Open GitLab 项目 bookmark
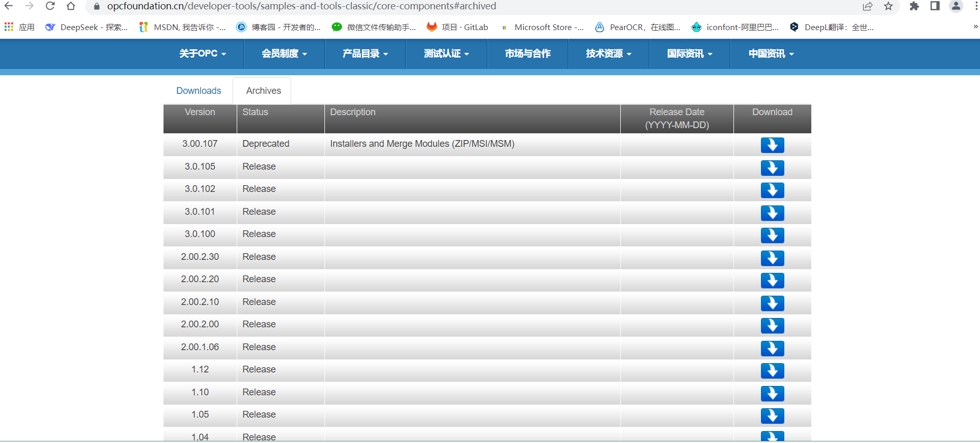The height and width of the screenshot is (443, 980). (x=457, y=27)
